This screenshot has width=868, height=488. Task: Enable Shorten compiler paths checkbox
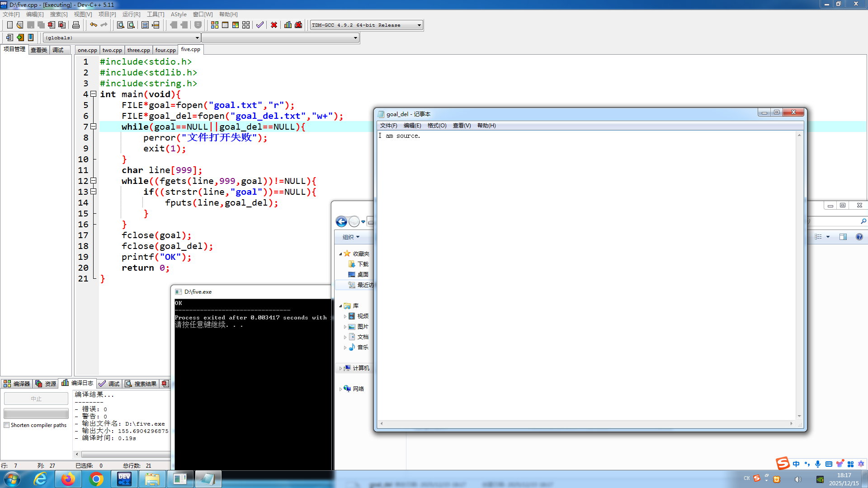point(7,425)
